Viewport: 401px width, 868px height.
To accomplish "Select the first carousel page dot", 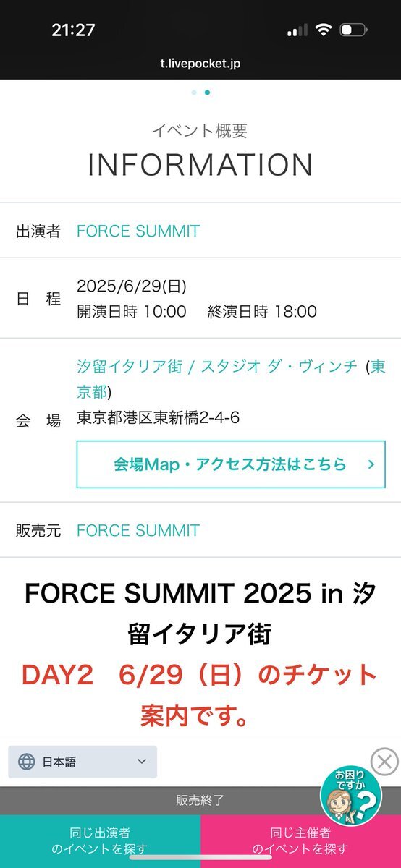I will 194,93.
